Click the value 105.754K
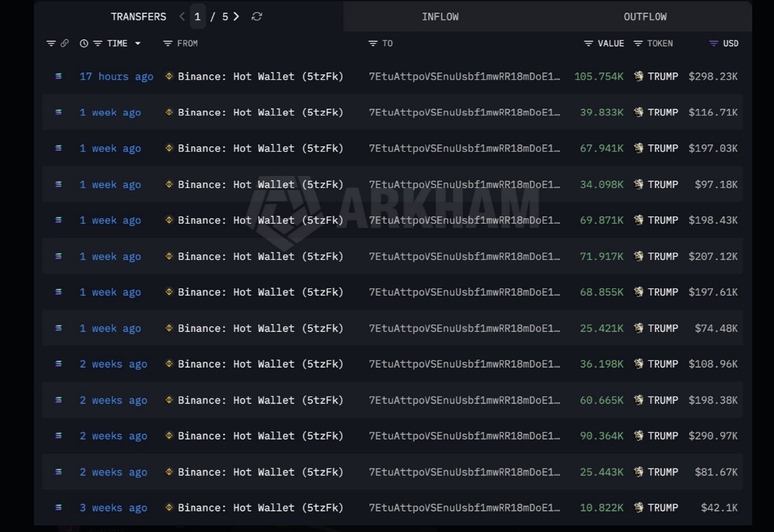This screenshot has height=532, width=774. pos(599,76)
